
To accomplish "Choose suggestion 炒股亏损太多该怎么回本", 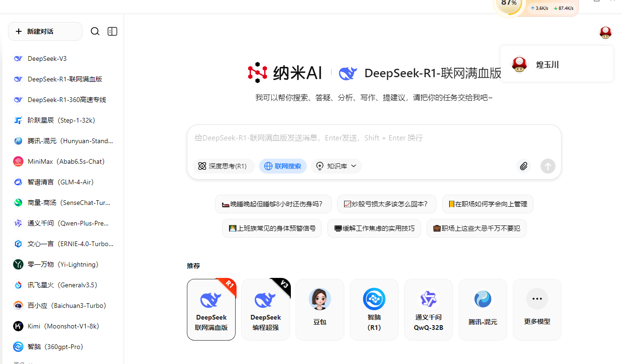I will tap(386, 204).
